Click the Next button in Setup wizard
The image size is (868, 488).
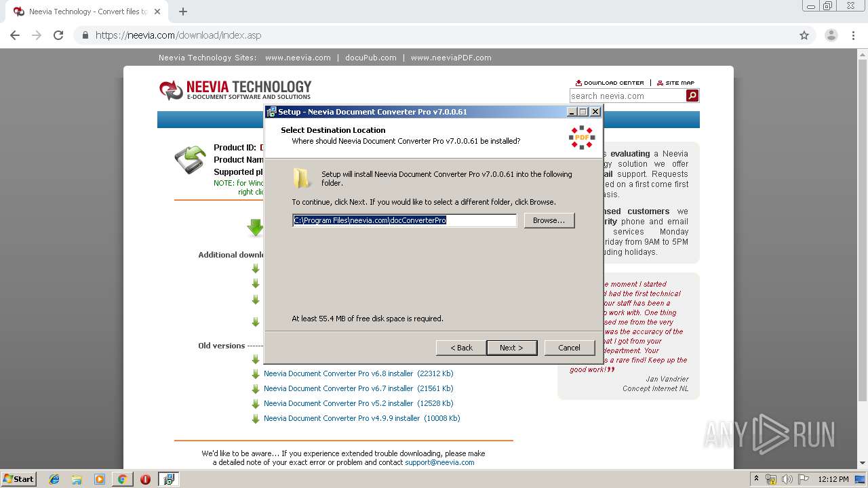point(511,348)
